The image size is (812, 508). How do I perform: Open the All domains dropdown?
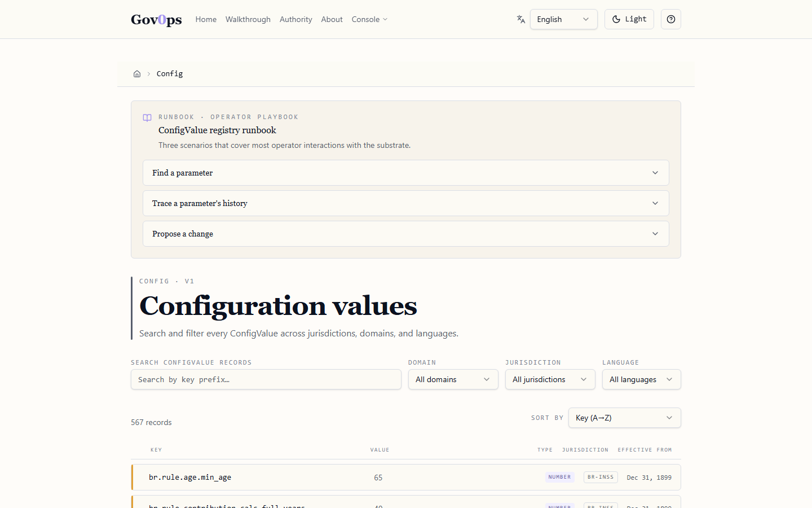coord(453,379)
